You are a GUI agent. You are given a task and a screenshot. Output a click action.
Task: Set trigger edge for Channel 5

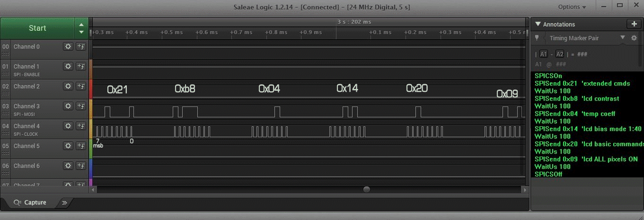point(80,146)
